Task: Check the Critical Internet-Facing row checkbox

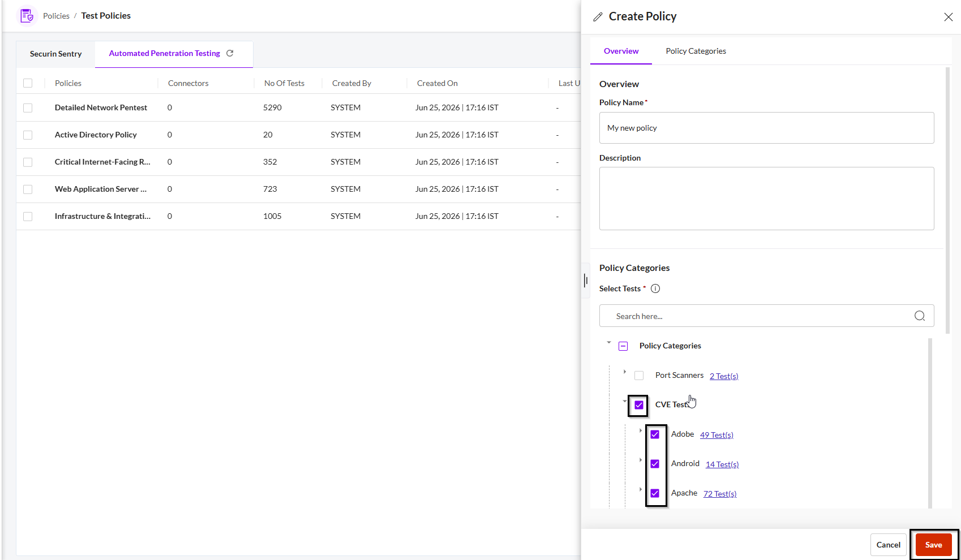Action: 28,162
